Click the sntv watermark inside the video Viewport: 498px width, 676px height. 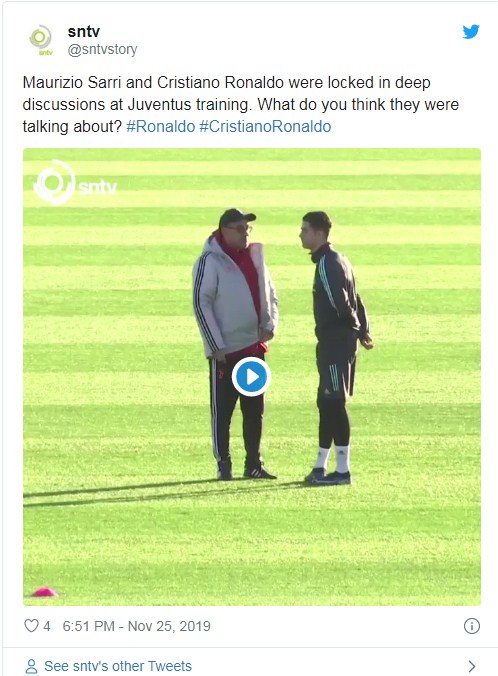(75, 183)
